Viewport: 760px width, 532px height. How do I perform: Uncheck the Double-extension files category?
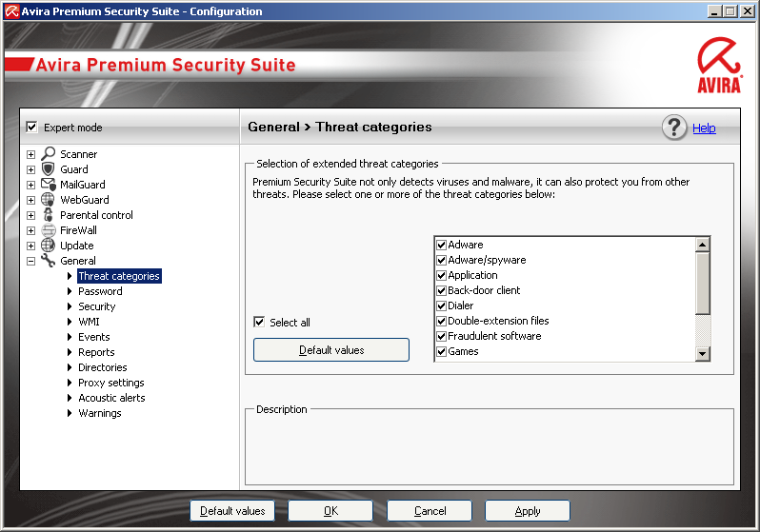tap(441, 321)
